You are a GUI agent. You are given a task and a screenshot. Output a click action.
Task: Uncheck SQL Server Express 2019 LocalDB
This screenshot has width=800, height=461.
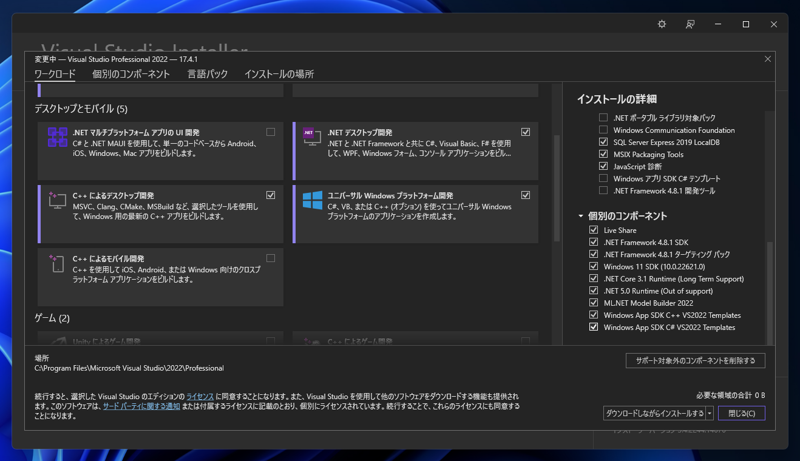point(604,142)
